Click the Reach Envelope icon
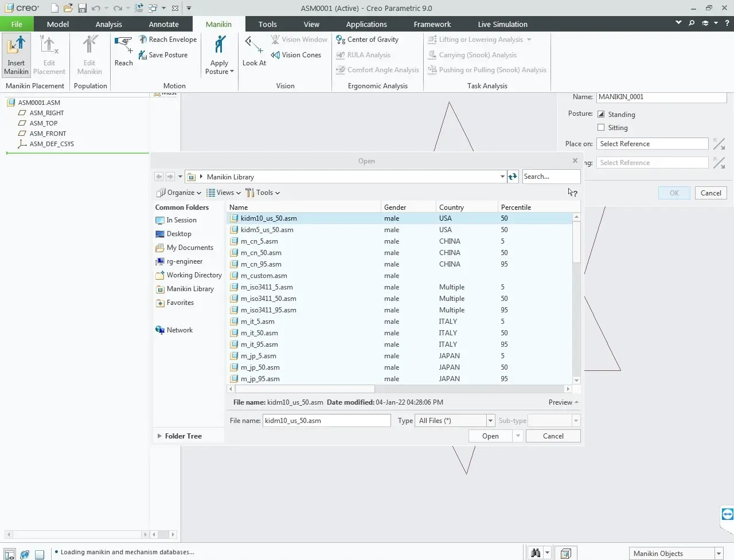Viewport: 734px width, 560px height. click(x=143, y=40)
